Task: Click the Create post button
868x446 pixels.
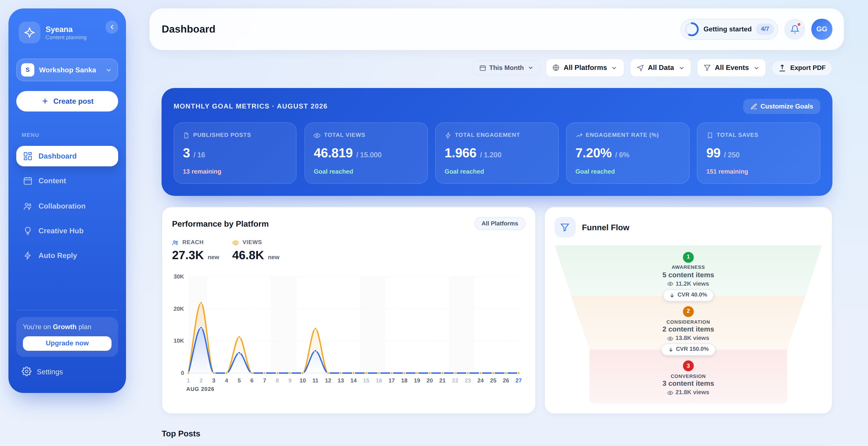Action: [67, 101]
